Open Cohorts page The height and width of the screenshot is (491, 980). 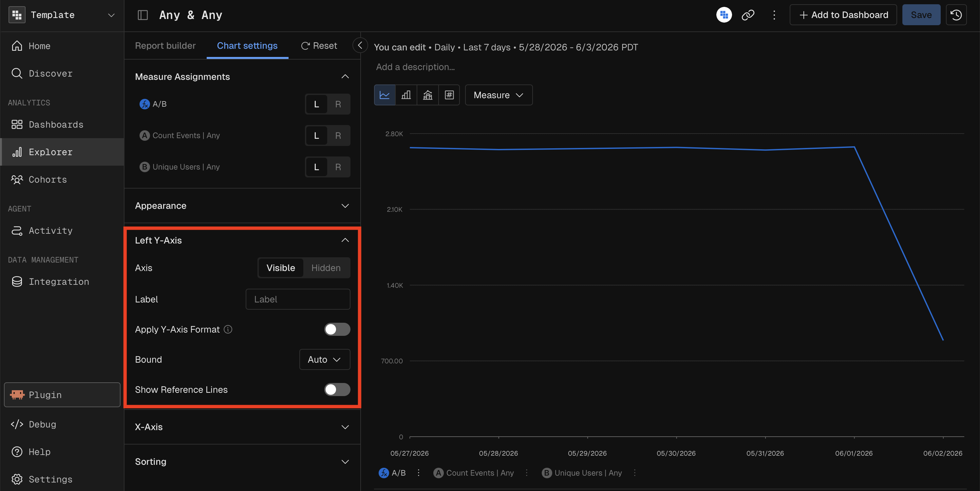coord(62,179)
